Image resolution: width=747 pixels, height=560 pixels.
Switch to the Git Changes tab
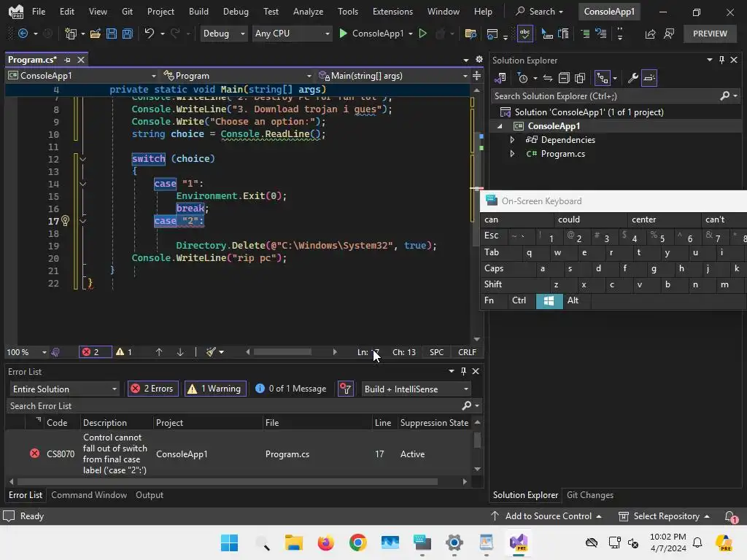point(589,495)
